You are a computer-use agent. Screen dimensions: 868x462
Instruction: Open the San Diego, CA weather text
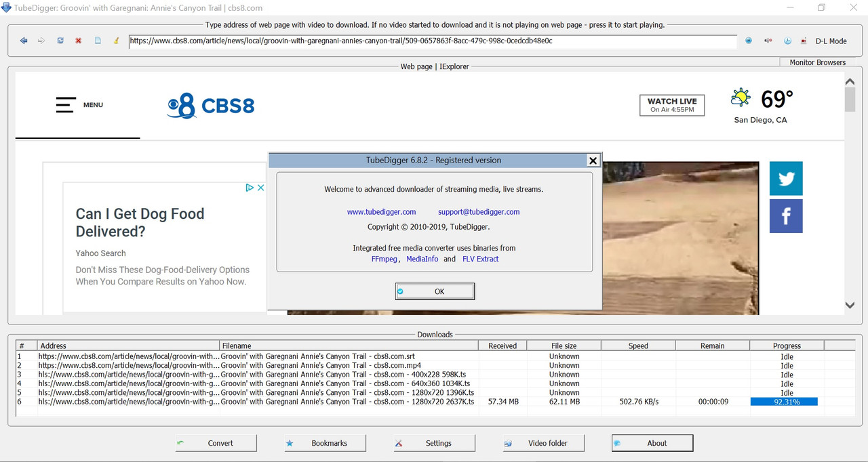coord(760,120)
